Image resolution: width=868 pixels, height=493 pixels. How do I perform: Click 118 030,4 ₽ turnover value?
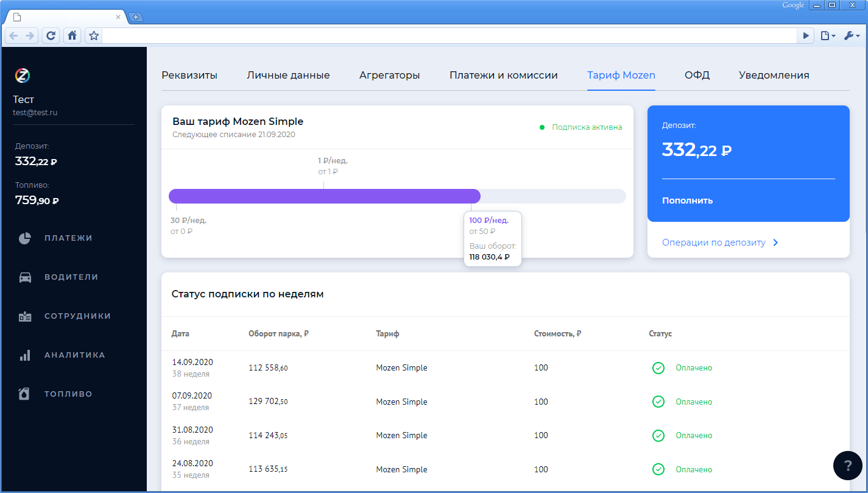pos(489,257)
